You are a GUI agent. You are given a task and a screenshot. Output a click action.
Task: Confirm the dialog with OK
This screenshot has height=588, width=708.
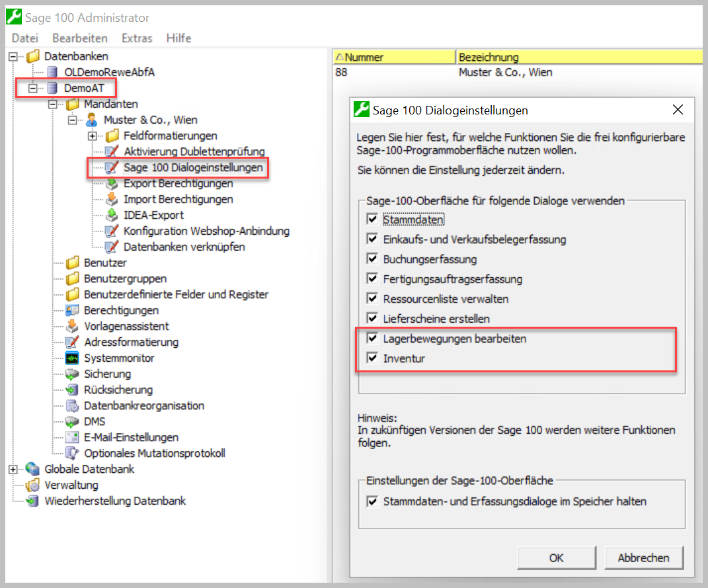[556, 558]
